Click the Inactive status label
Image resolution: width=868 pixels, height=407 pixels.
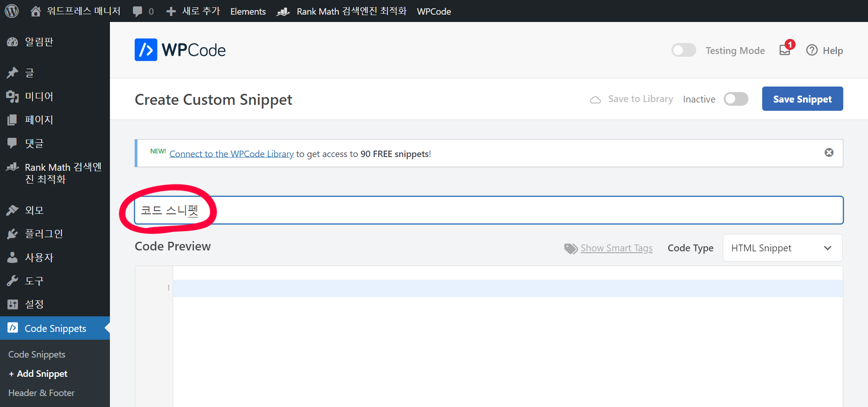click(x=699, y=99)
